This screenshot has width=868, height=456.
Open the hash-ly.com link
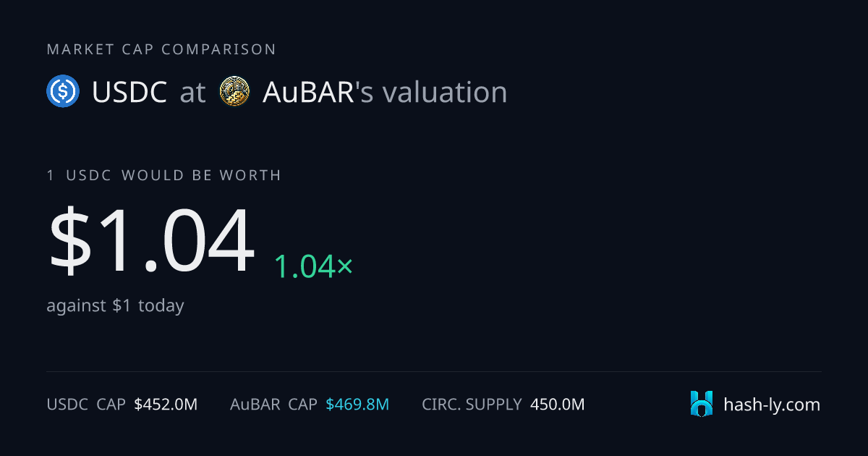(772, 405)
